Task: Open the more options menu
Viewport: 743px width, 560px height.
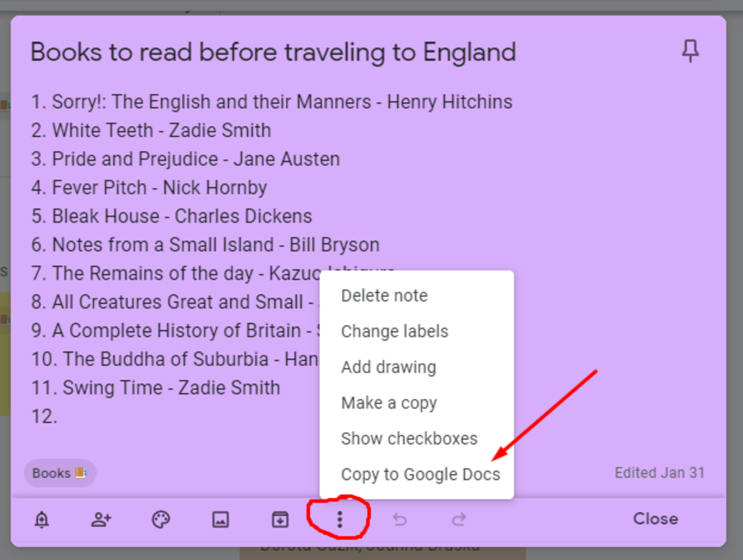Action: [x=339, y=519]
